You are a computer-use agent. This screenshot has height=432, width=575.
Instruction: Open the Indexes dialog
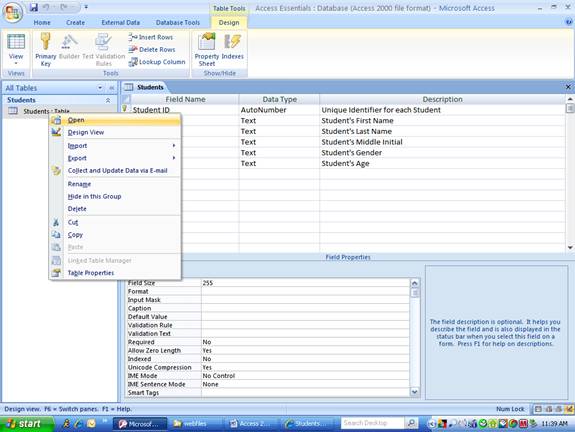pyautogui.click(x=232, y=46)
